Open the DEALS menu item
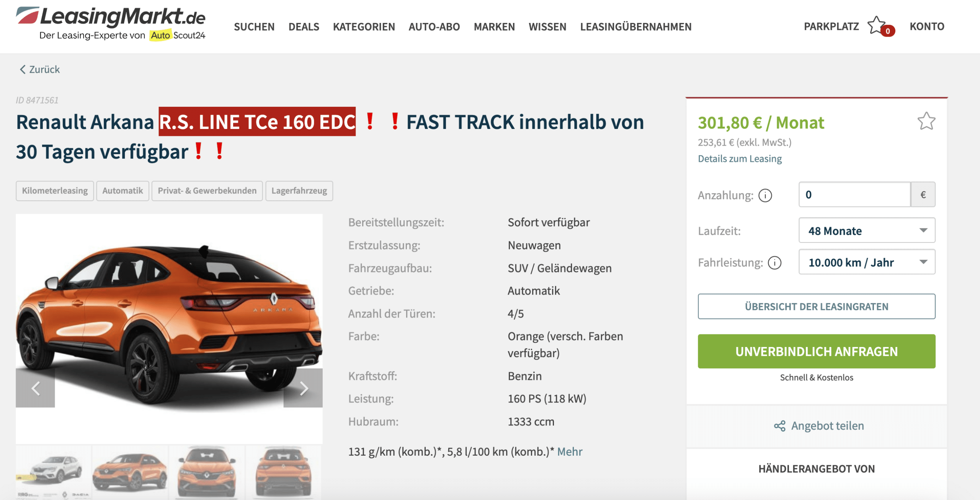Viewport: 980px width, 500px height. coord(304,26)
